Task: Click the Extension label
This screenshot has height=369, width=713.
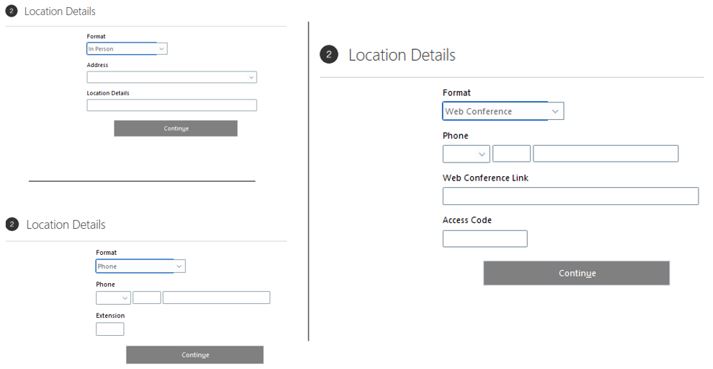Action: 110,315
